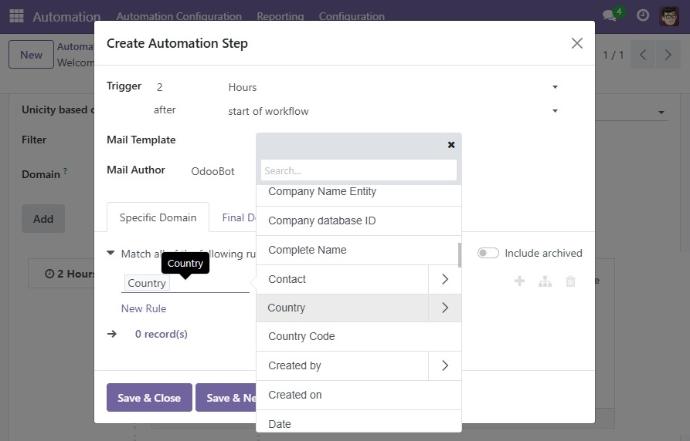The image size is (690, 441).
Task: Expand the Created by field chevron
Action: [444, 365]
